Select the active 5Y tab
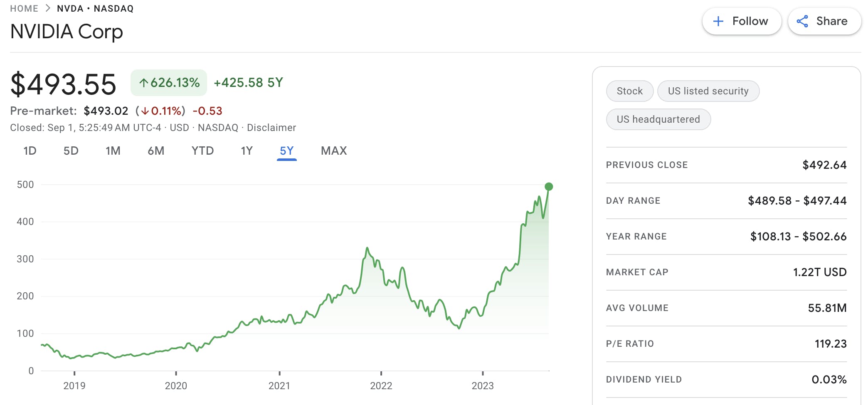 coord(287,151)
